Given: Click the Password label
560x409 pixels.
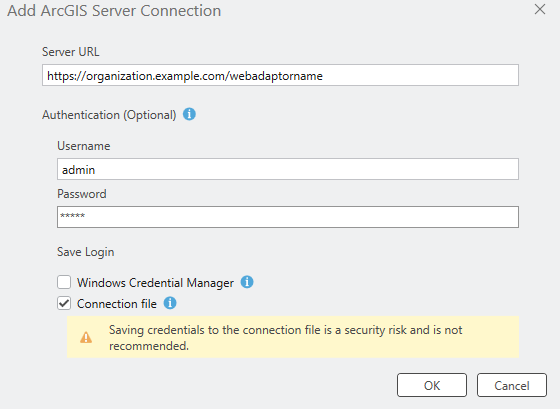Looking at the screenshot, I should point(82,194).
